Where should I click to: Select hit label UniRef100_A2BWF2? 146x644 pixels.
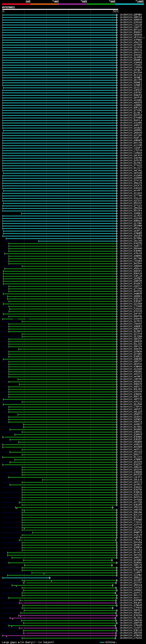pos(131,85)
